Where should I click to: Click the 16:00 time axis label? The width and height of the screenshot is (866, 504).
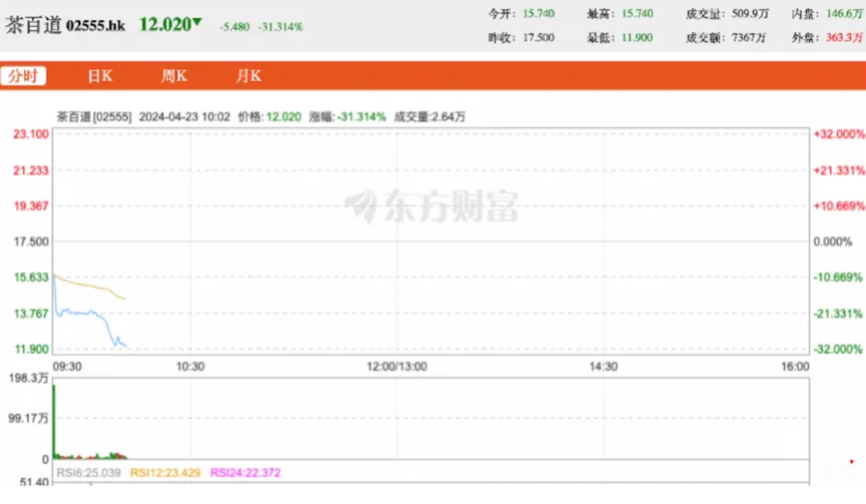click(795, 366)
